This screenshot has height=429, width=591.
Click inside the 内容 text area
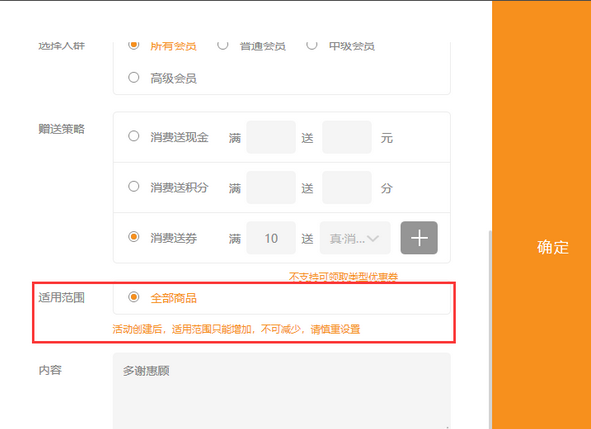[x=282, y=391]
